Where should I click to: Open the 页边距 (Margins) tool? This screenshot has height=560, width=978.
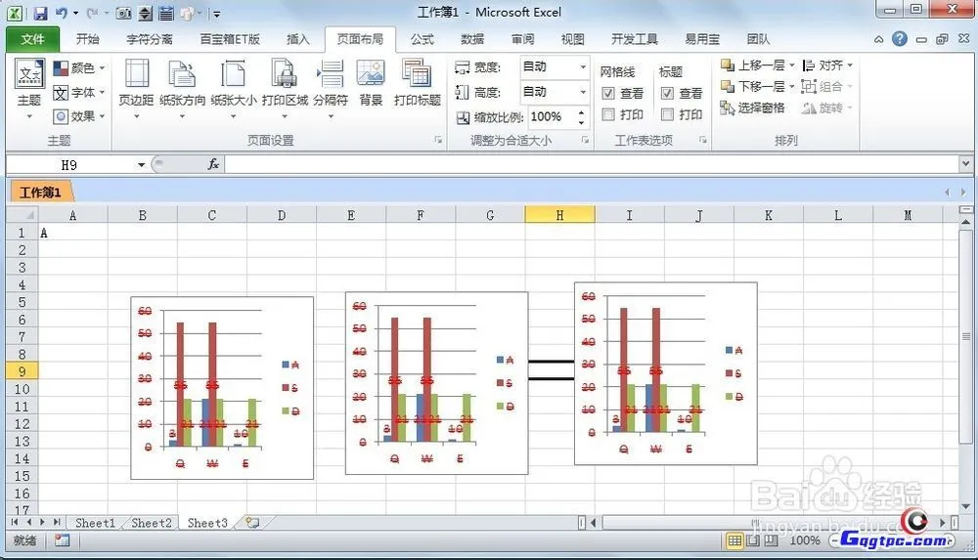click(x=136, y=83)
